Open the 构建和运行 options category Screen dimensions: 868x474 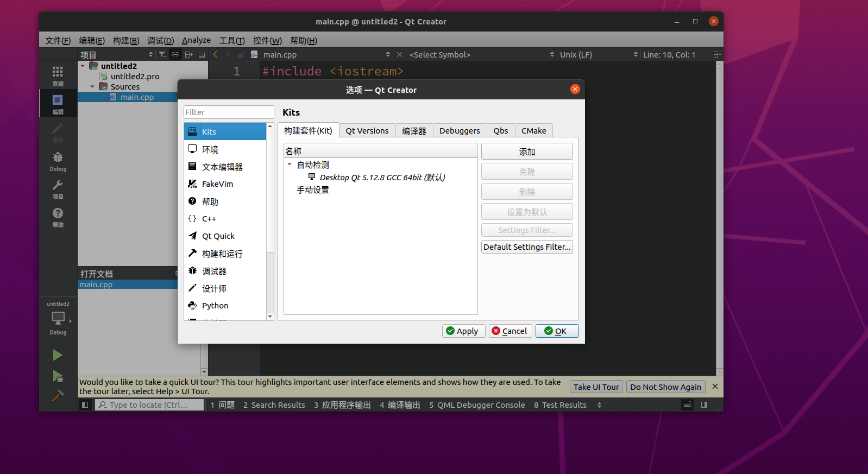coord(225,253)
